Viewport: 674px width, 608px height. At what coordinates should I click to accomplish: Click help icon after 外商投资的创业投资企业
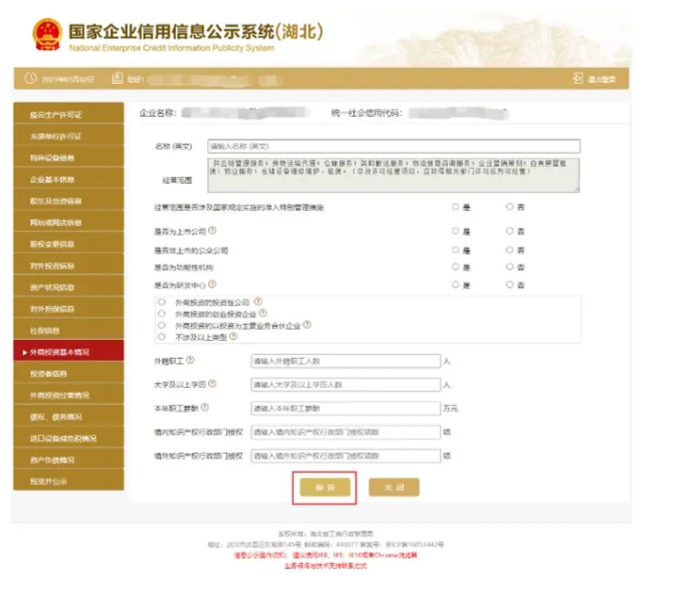point(265,313)
